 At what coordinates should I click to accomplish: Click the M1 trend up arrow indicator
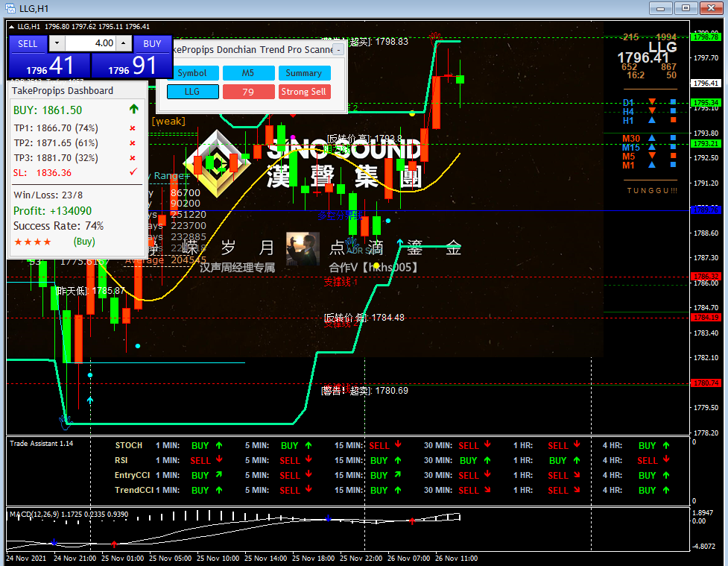652,165
